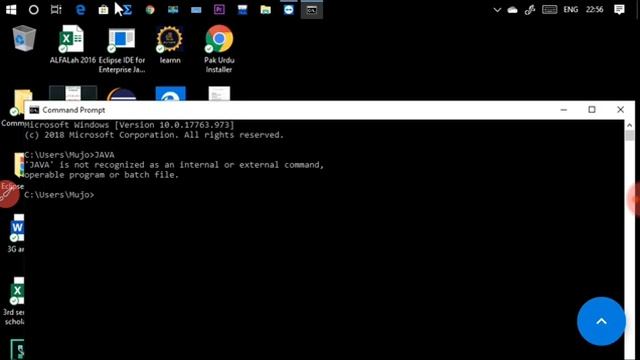
Task: Open OneDrive cloud tray icon
Action: tap(512, 10)
